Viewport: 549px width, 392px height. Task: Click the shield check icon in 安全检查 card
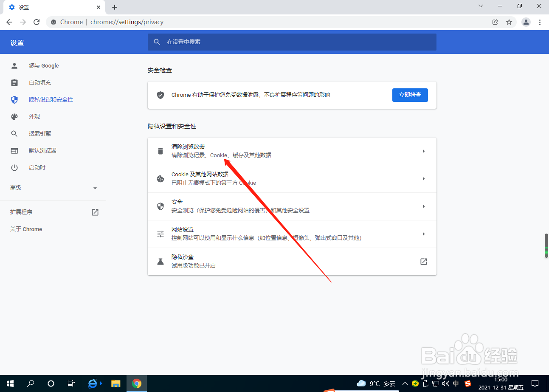tap(160, 95)
